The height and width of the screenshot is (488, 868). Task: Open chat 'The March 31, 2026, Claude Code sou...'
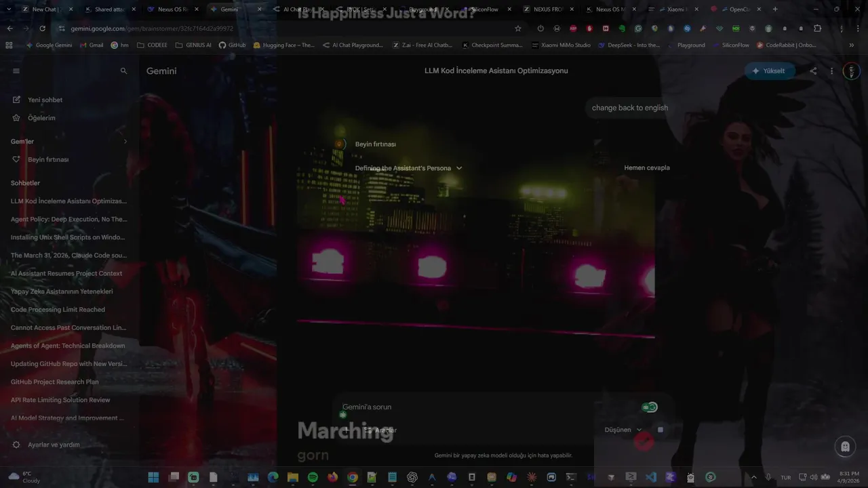[x=68, y=256]
